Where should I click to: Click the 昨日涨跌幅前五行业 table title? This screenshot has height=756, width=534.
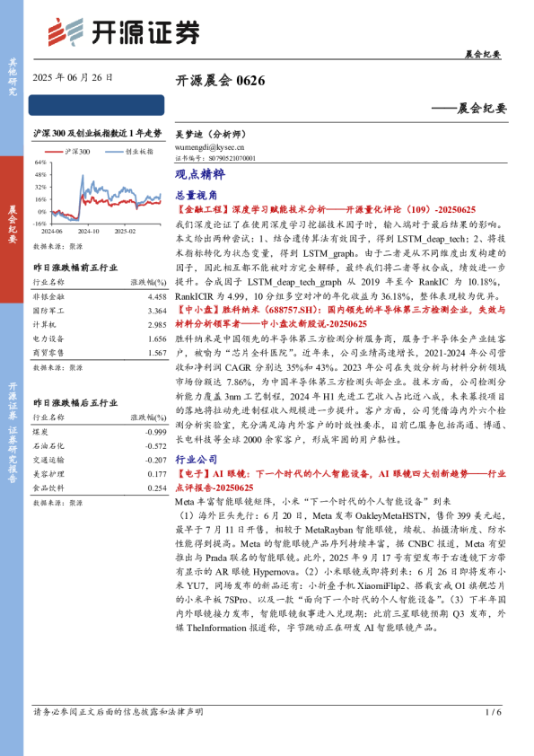(x=75, y=268)
